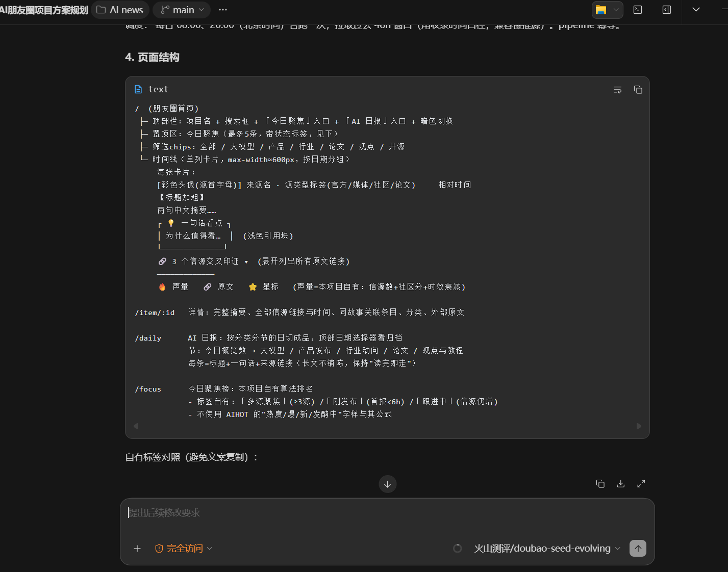Open project in File Explorer icon
The image size is (728, 572).
pos(601,10)
